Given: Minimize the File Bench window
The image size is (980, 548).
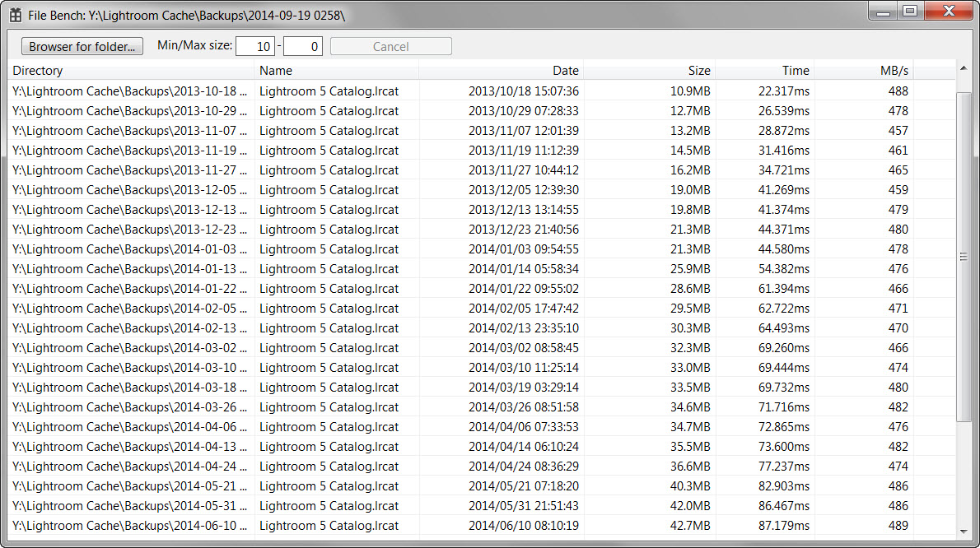Looking at the screenshot, I should pos(883,12).
